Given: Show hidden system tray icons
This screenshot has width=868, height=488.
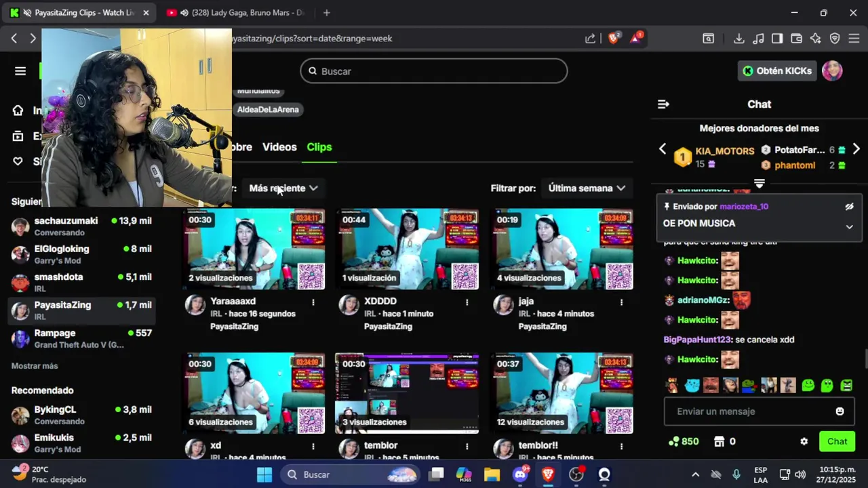Looking at the screenshot, I should tap(695, 474).
